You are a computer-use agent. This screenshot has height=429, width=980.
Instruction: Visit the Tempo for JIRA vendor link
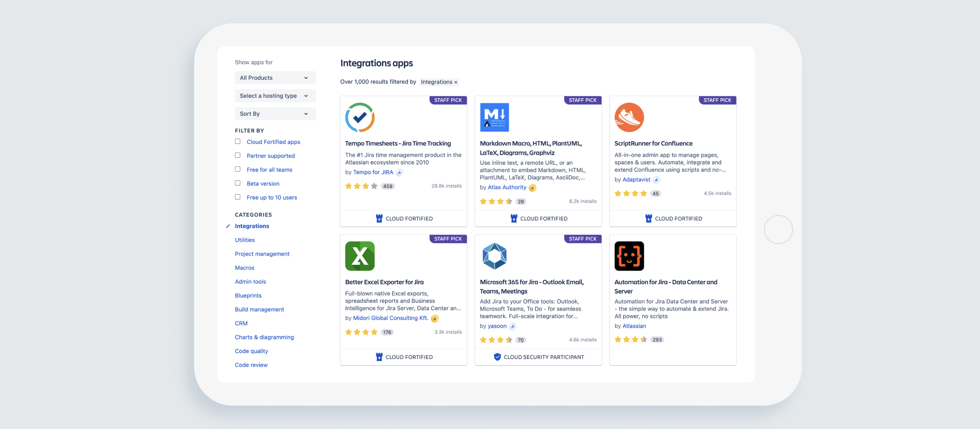pos(373,172)
